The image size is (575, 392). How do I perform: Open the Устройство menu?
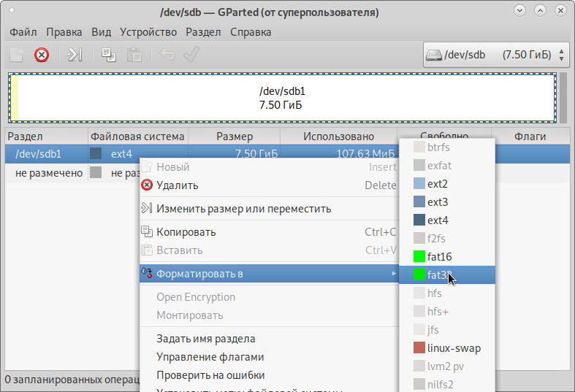148,32
